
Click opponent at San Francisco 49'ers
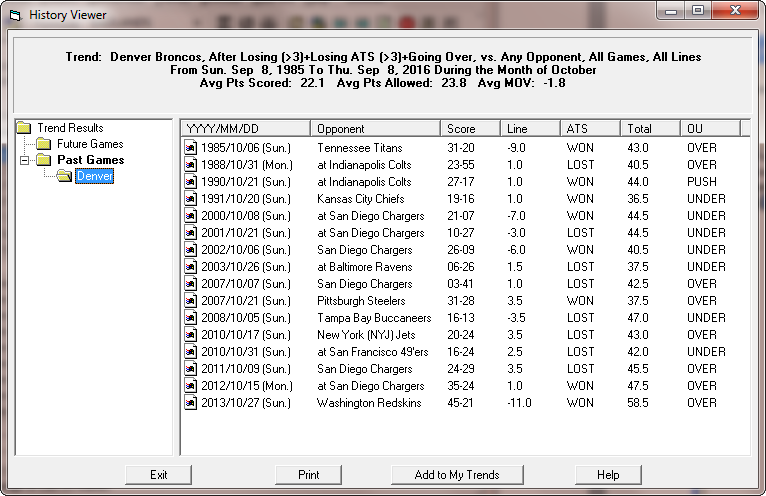tap(372, 352)
